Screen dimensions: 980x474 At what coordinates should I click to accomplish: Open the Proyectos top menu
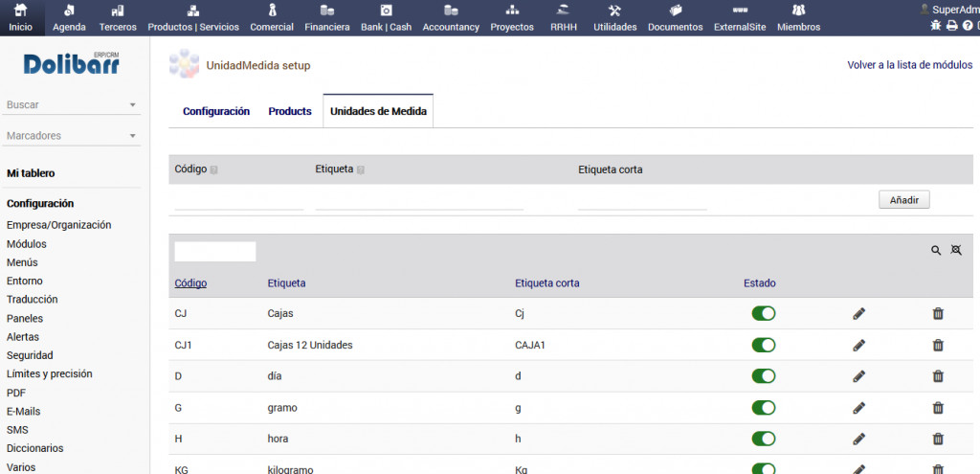[x=512, y=17]
